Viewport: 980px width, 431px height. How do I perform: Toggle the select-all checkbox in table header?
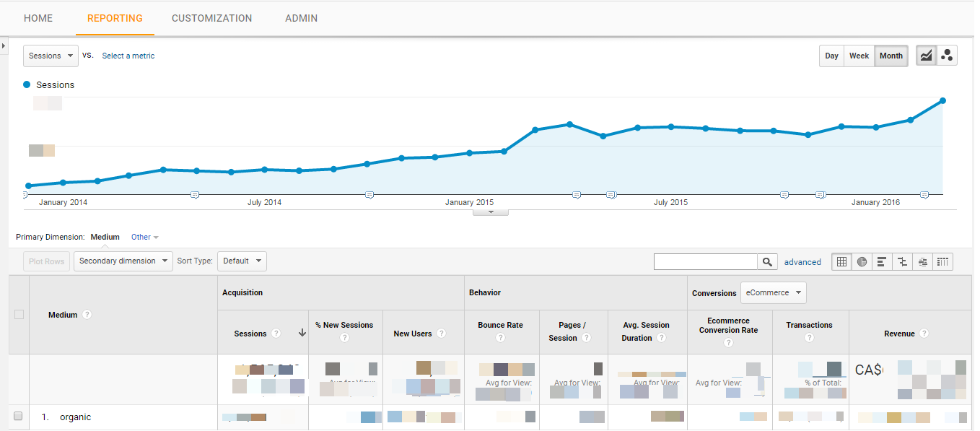coord(19,314)
